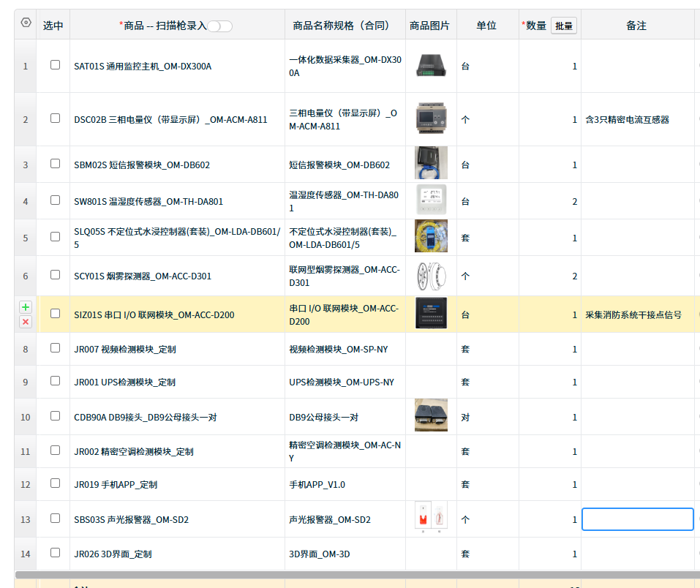Click the green add row icon

26,307
